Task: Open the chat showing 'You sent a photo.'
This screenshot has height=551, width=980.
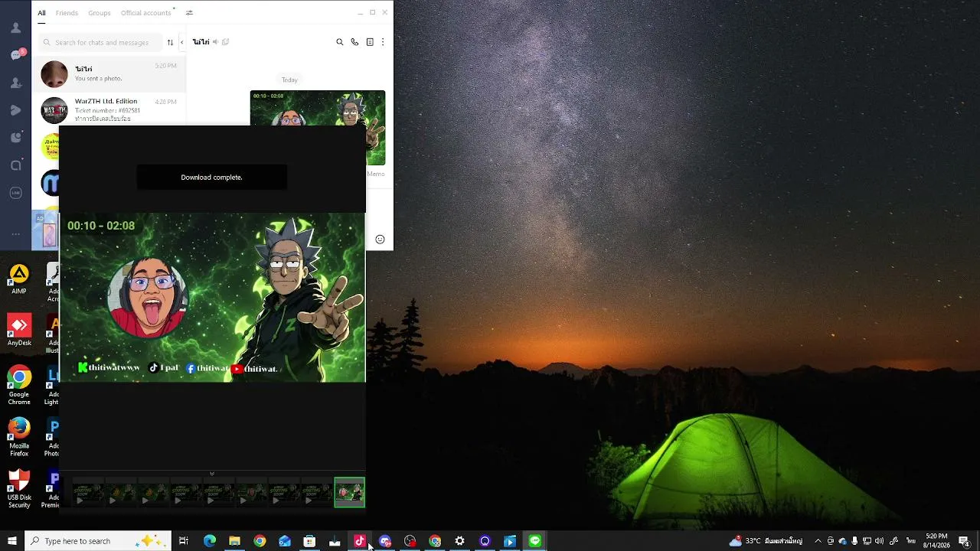Action: click(109, 74)
